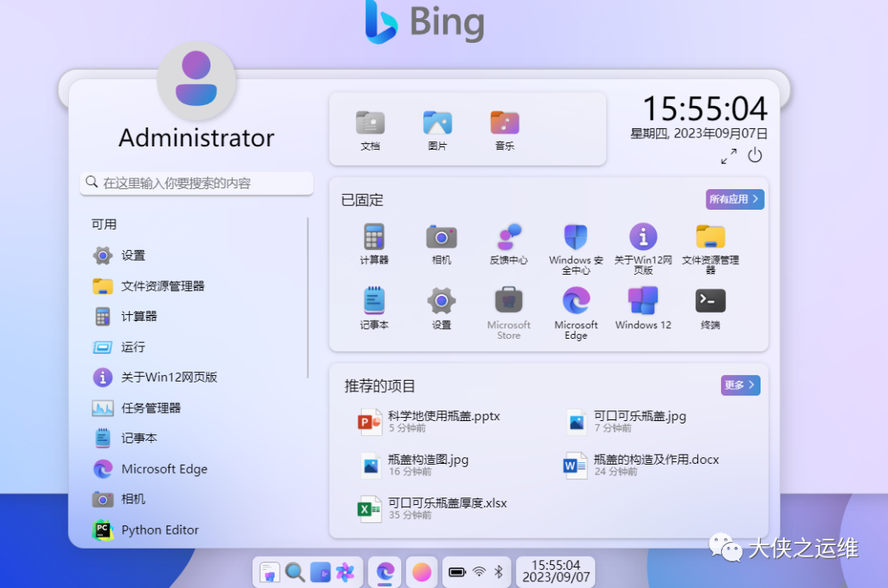
Task: Open pinned 文件资源管理器 app
Action: [x=710, y=248]
